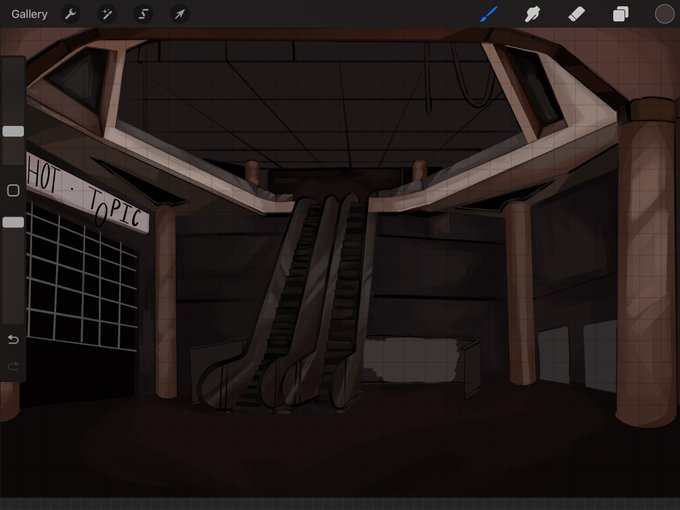Redo the undone stroke
680x510 pixels.
[x=13, y=366]
